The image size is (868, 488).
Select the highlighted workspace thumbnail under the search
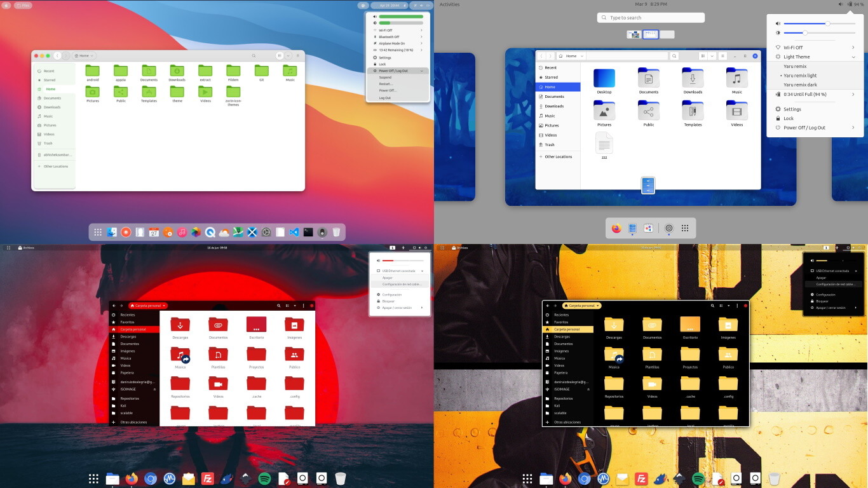[650, 34]
